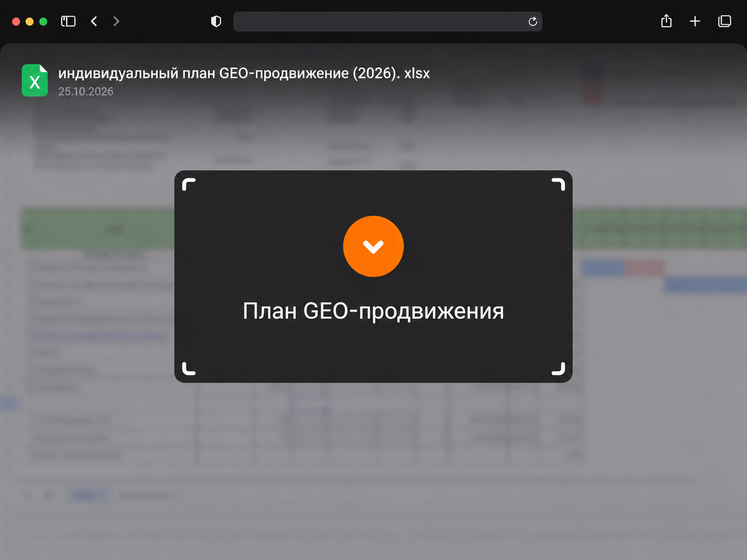The width and height of the screenshot is (747, 560).
Task: Open the privacy shield report
Action: click(x=216, y=21)
